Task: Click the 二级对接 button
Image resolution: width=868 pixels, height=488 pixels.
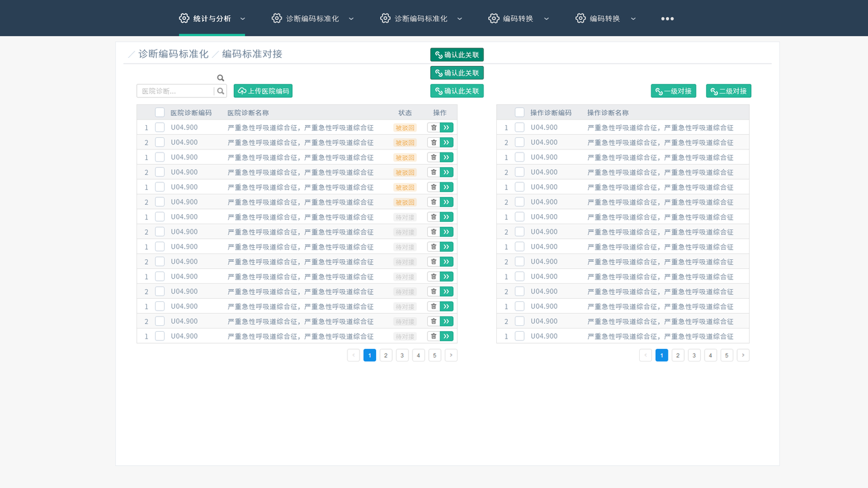Action: pos(729,91)
